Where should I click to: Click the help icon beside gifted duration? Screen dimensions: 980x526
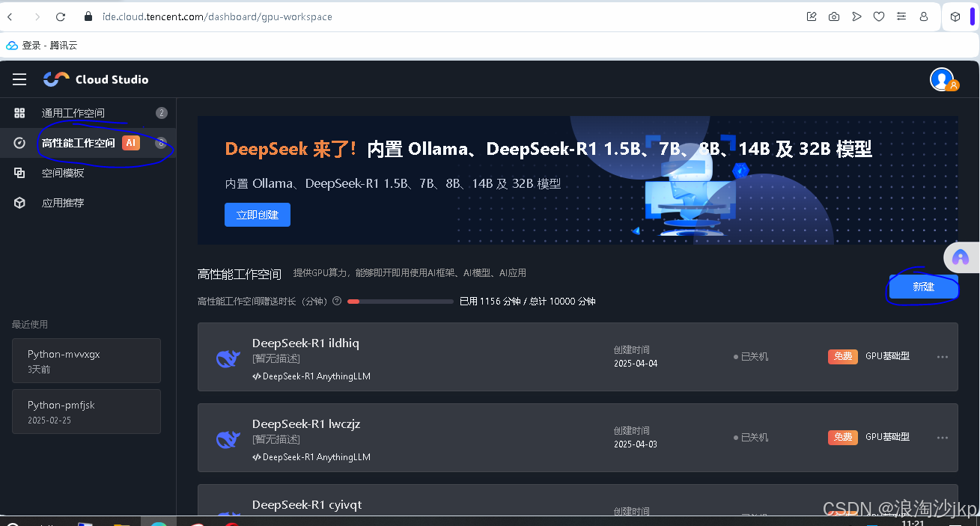tap(337, 302)
